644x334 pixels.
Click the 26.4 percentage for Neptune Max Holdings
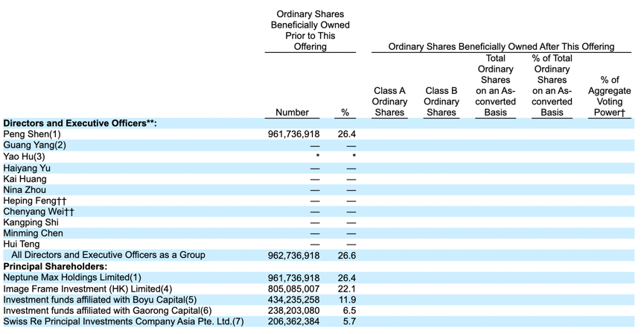347,278
